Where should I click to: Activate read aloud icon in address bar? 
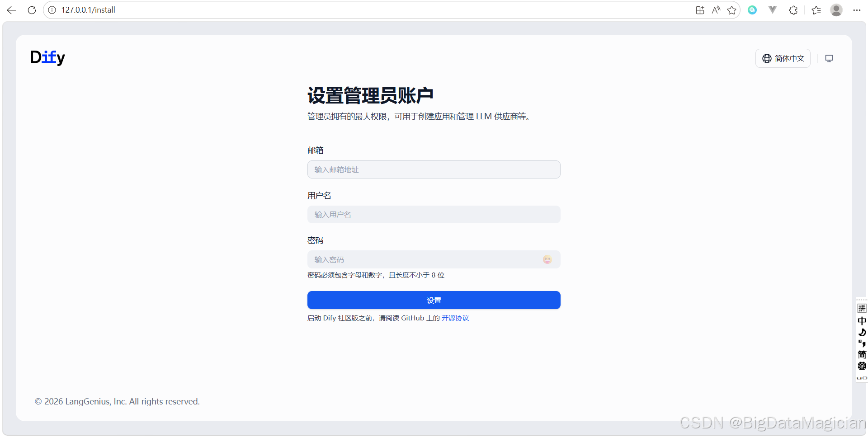tap(716, 10)
